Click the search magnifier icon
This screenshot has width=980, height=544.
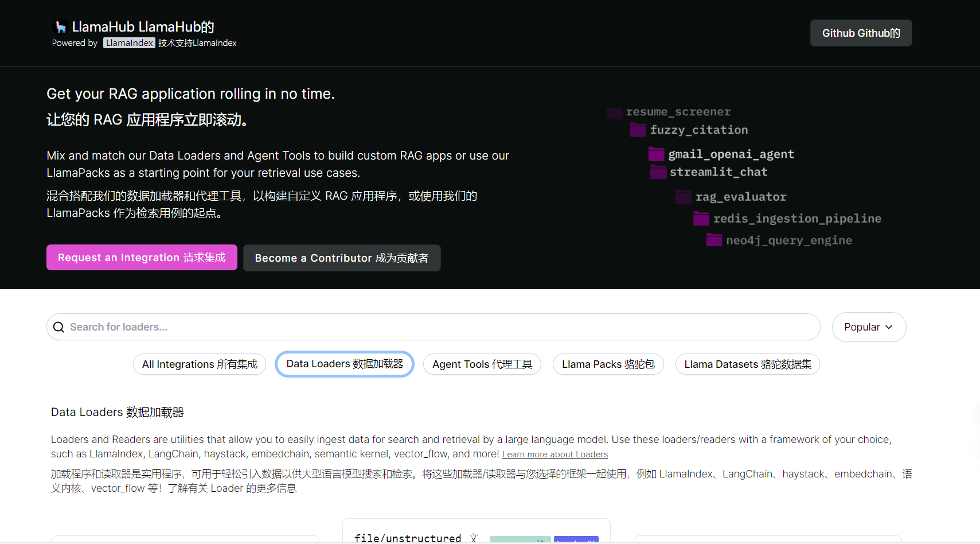[58, 327]
